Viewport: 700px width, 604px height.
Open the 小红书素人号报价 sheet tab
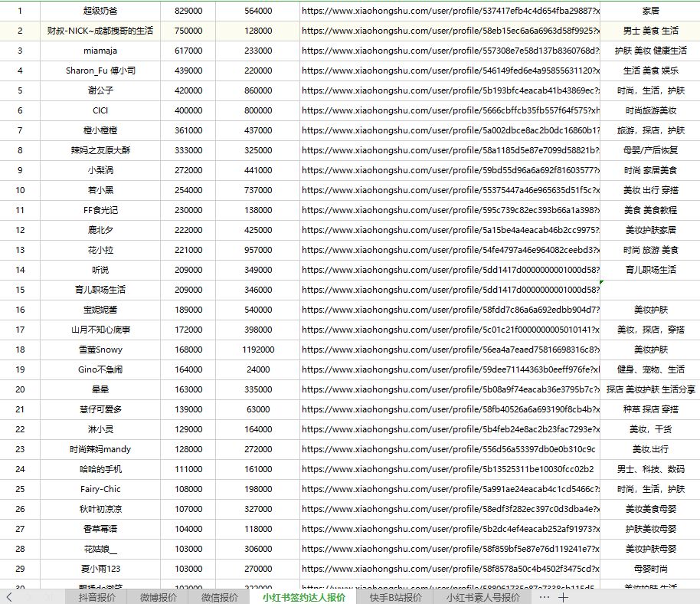pyautogui.click(x=484, y=596)
